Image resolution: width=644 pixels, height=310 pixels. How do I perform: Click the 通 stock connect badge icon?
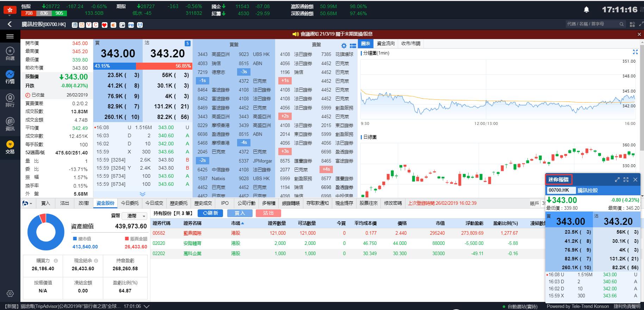coord(75,25)
